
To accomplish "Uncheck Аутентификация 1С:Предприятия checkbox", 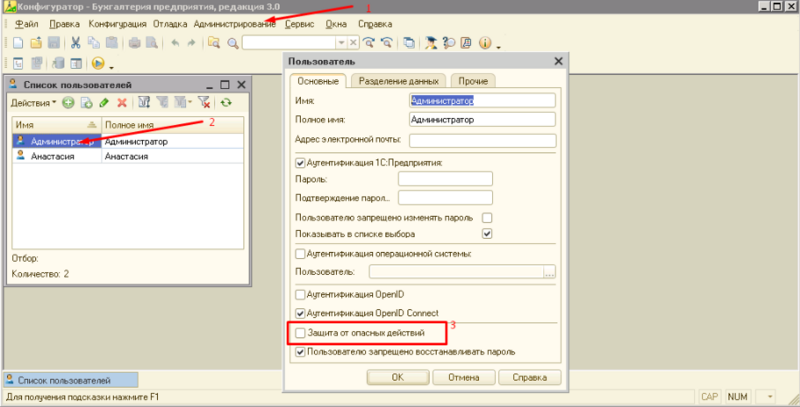I will 300,163.
